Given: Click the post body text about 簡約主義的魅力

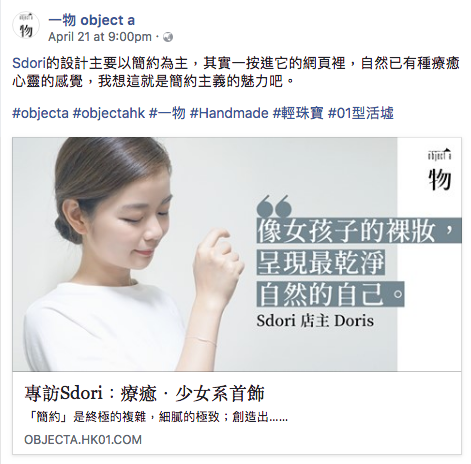Looking at the screenshot, I should click(x=236, y=72).
